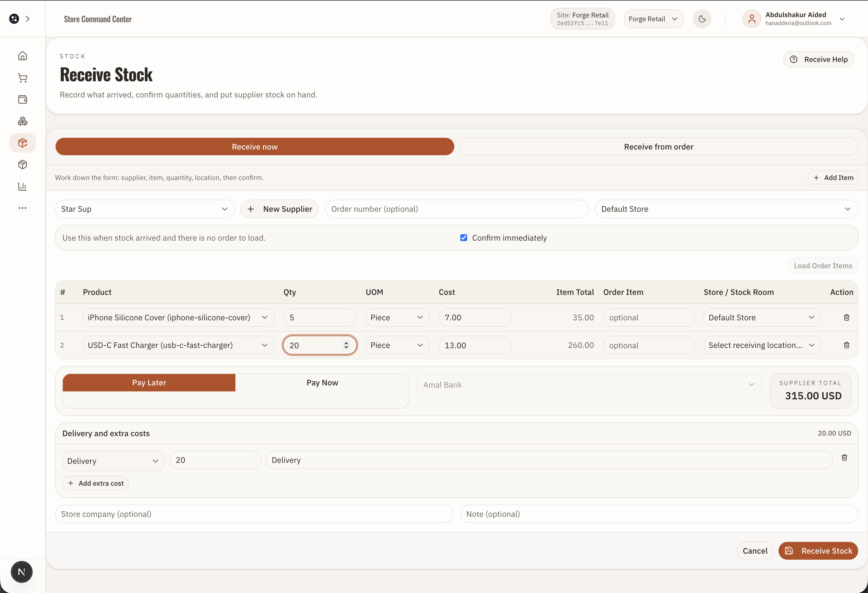Expand the user account menu chevron
The image size is (868, 593).
(x=842, y=19)
